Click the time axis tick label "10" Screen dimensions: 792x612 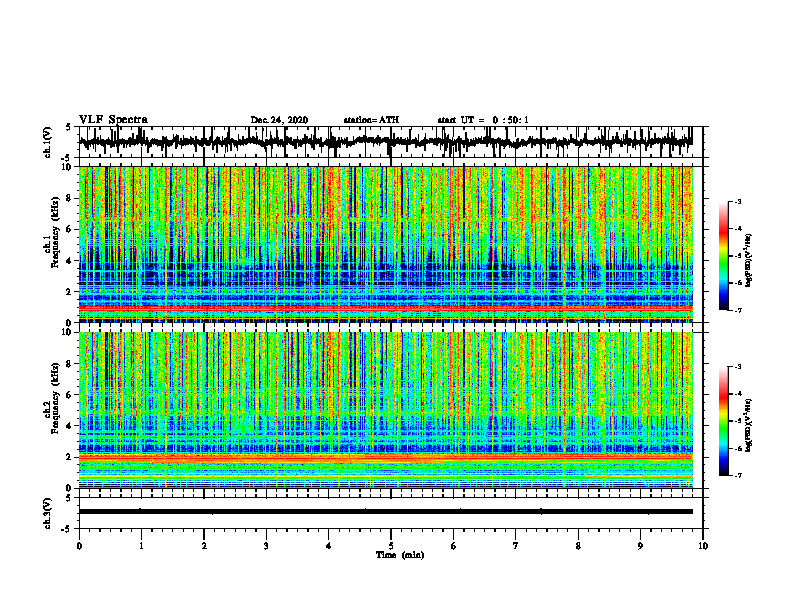tap(703, 546)
